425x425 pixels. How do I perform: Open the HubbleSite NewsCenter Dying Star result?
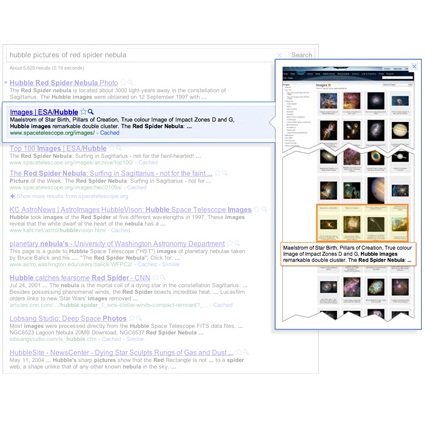pos(121,352)
